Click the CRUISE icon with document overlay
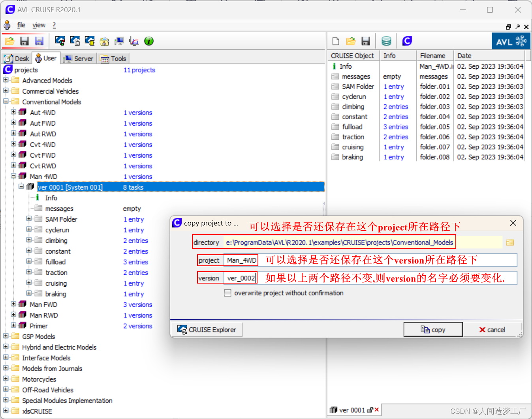The image size is (532, 419). pyautogui.click(x=75, y=41)
